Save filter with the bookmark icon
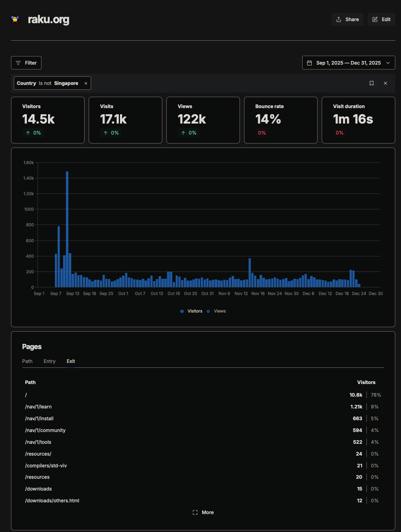The image size is (401, 532). (x=371, y=83)
